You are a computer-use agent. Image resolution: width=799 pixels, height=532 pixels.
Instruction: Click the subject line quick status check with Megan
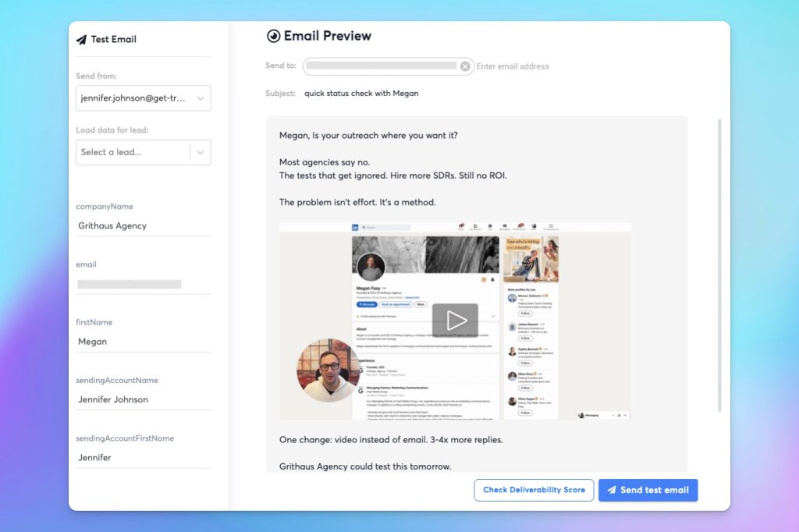(x=360, y=93)
